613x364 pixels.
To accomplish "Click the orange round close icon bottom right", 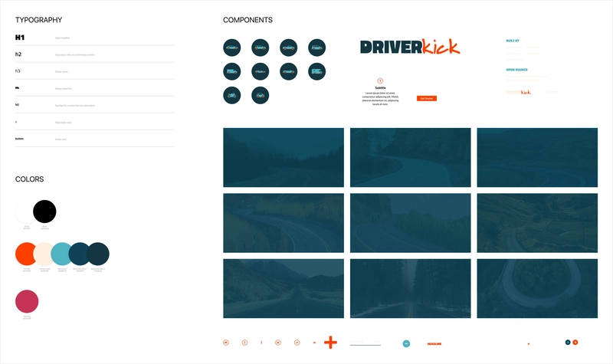I will [x=575, y=342].
